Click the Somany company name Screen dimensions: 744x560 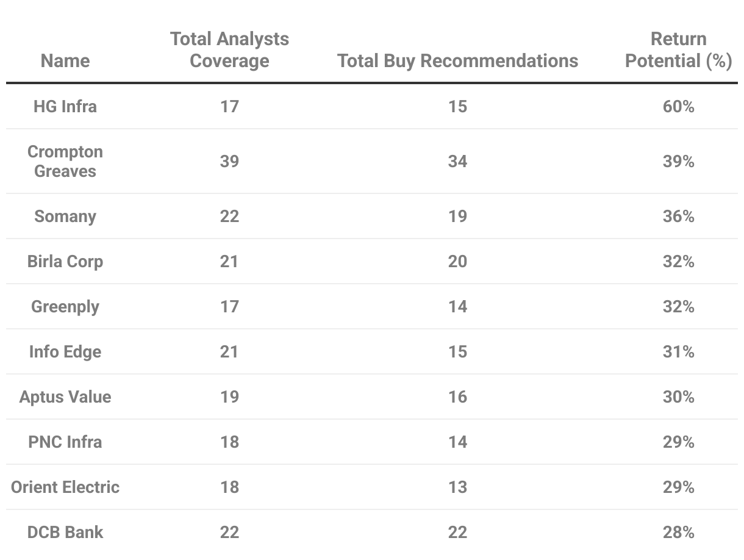[65, 217]
